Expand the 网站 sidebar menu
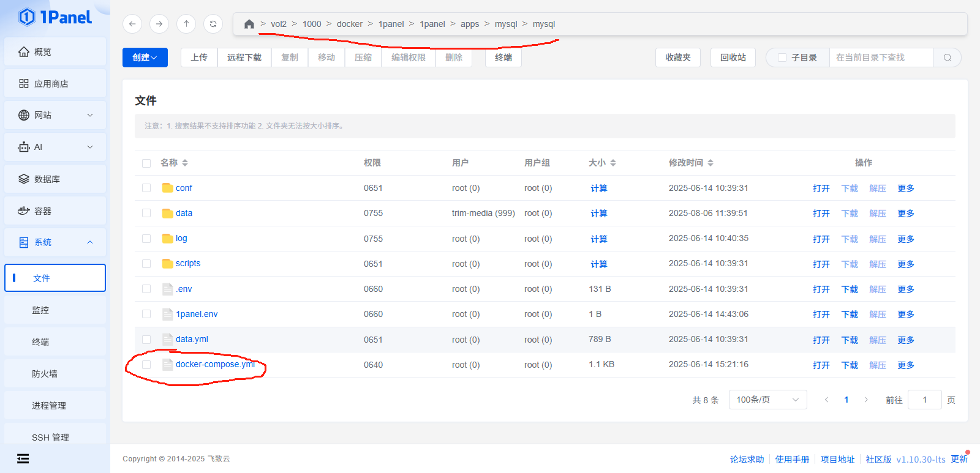Viewport: 980px width, 473px height. coord(55,115)
